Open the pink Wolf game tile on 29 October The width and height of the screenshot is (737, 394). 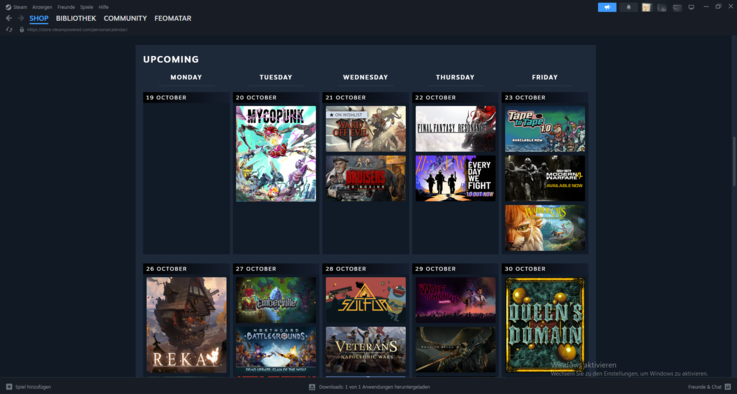click(455, 300)
